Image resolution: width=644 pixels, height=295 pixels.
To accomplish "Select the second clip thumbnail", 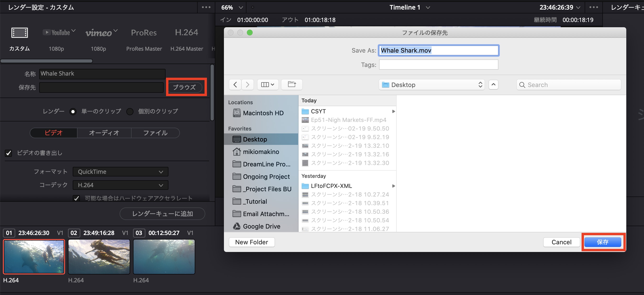I will point(99,257).
